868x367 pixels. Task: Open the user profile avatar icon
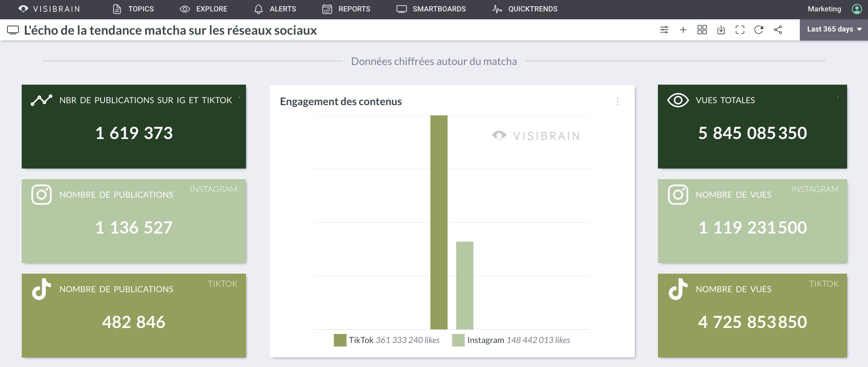[857, 9]
